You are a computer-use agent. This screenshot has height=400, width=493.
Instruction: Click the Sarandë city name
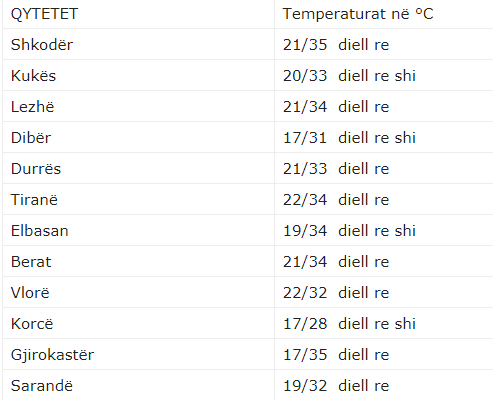(x=42, y=386)
